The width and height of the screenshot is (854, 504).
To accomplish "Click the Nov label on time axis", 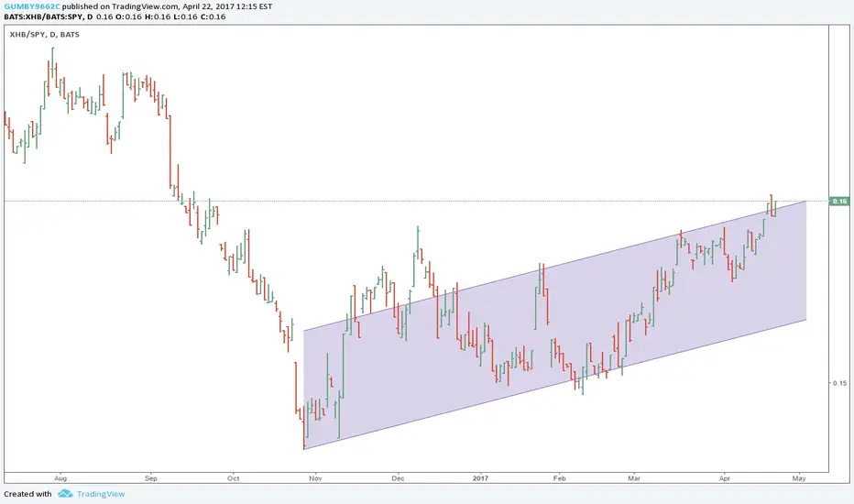I will click(x=315, y=478).
